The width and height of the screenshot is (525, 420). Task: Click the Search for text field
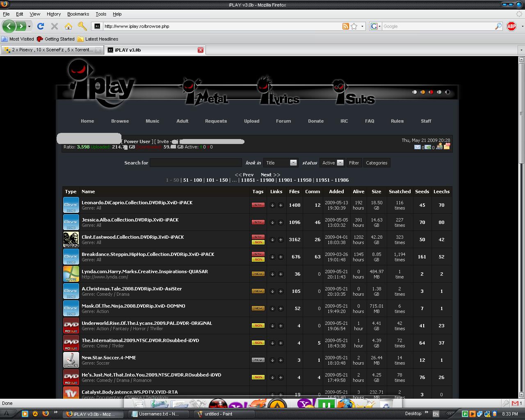click(x=196, y=163)
